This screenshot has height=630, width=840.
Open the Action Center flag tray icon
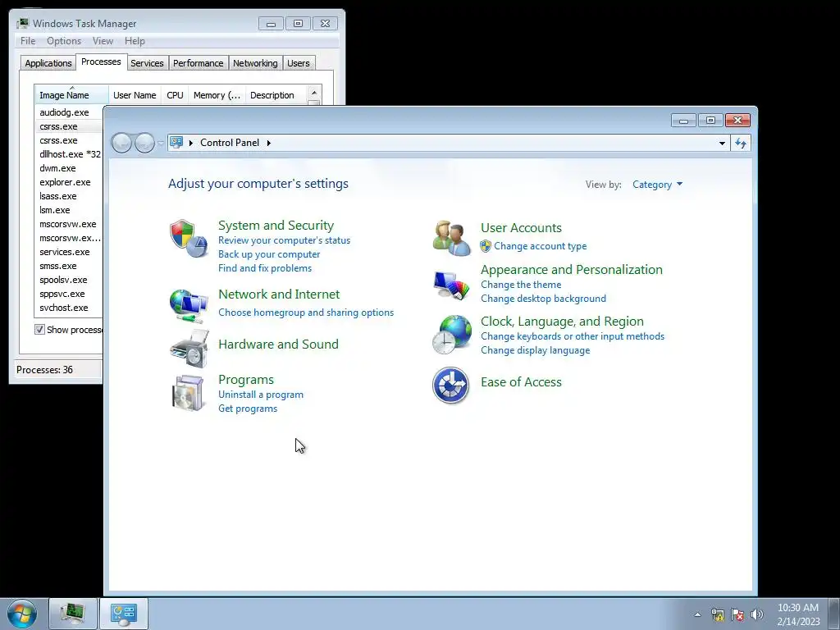737,614
